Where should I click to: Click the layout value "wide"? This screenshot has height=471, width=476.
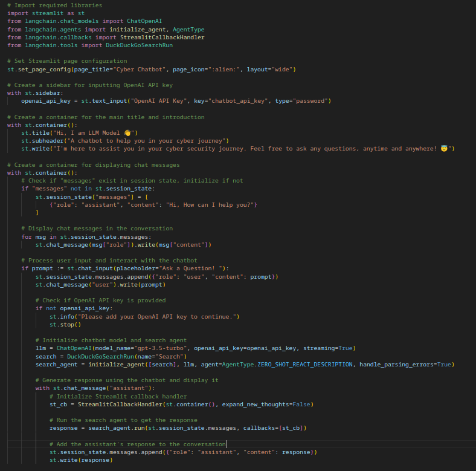click(282, 70)
